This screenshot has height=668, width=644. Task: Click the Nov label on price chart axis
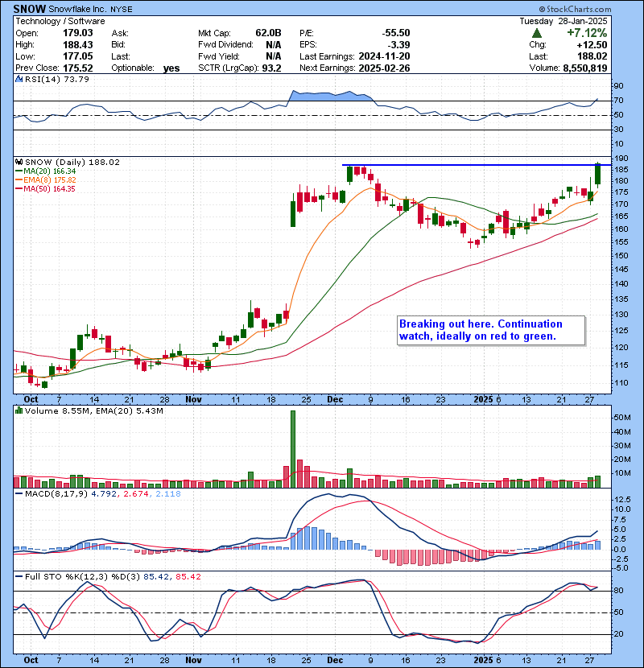pos(193,400)
